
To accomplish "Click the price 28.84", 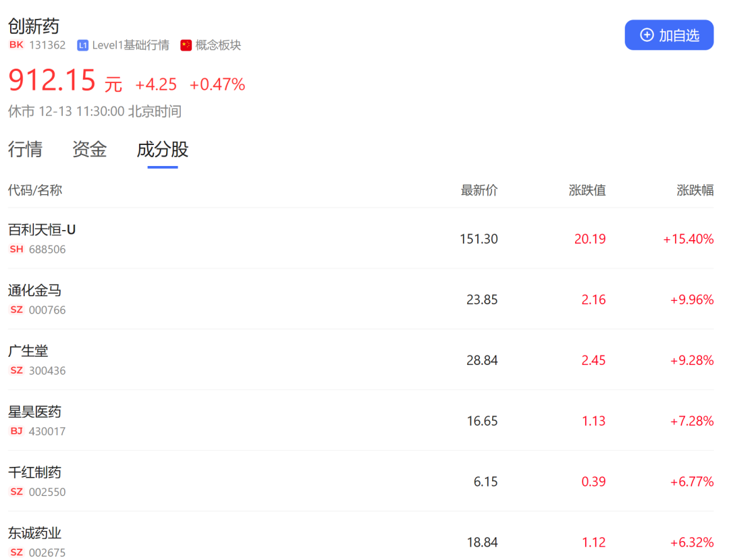I will (482, 360).
